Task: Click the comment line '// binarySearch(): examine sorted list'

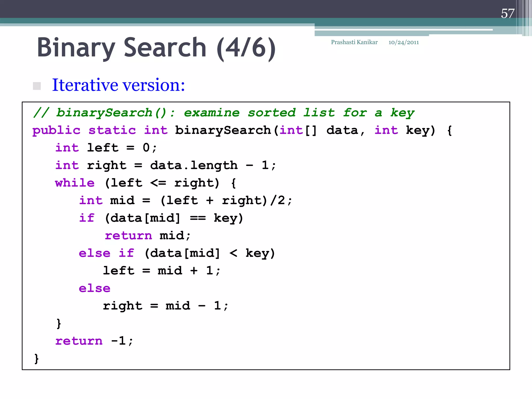Action: (x=224, y=113)
